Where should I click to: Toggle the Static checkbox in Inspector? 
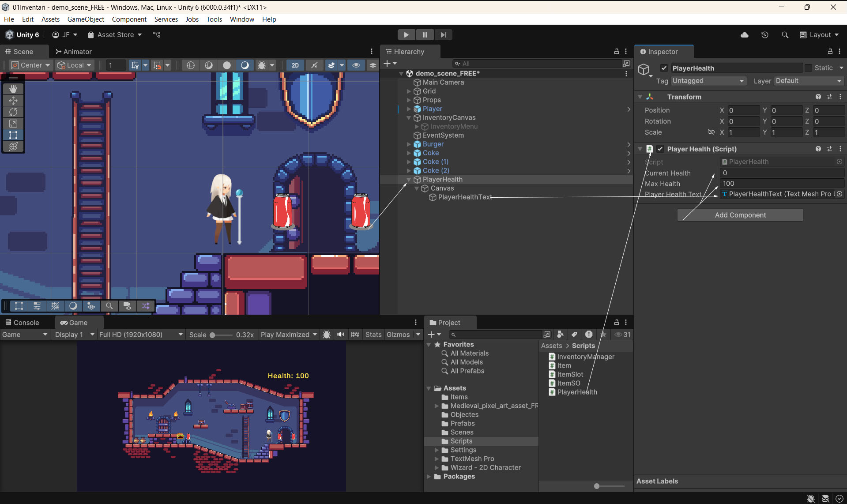(808, 68)
